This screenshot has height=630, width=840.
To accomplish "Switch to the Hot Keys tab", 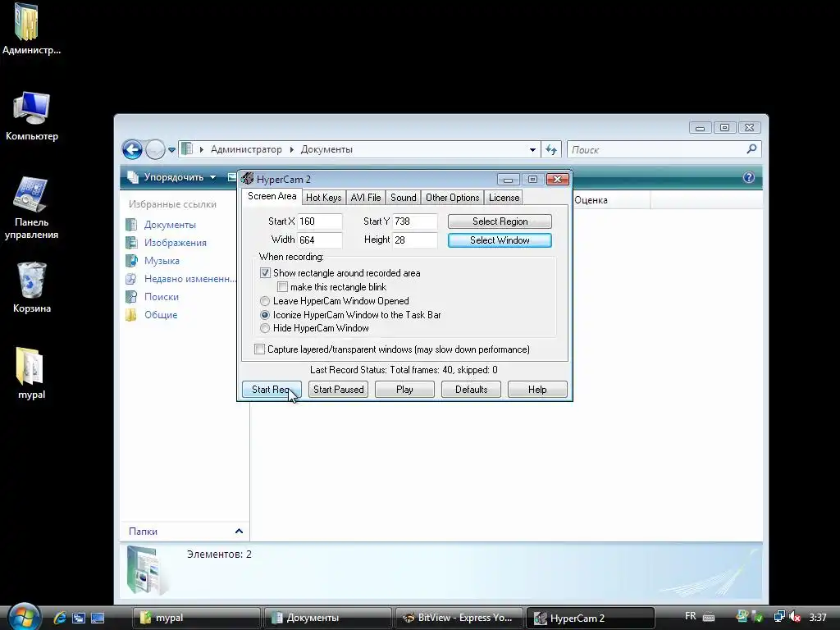I will pos(323,198).
